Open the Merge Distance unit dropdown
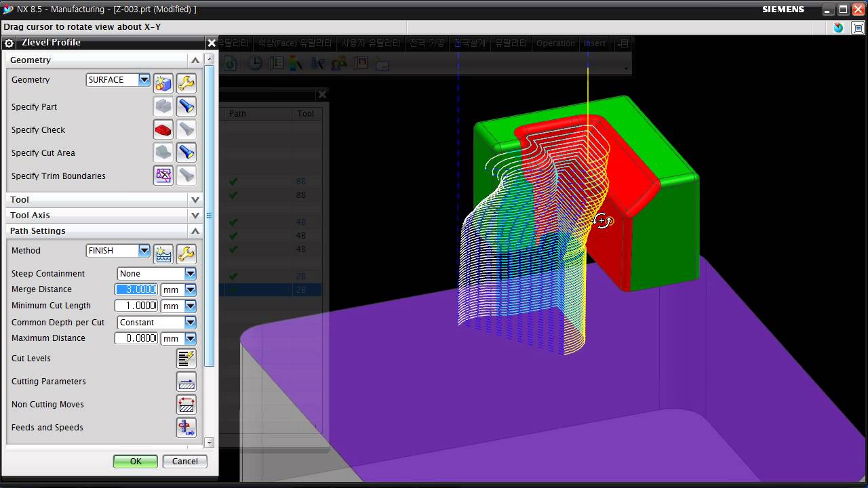Screen dimensions: 868x488 click(x=190, y=289)
